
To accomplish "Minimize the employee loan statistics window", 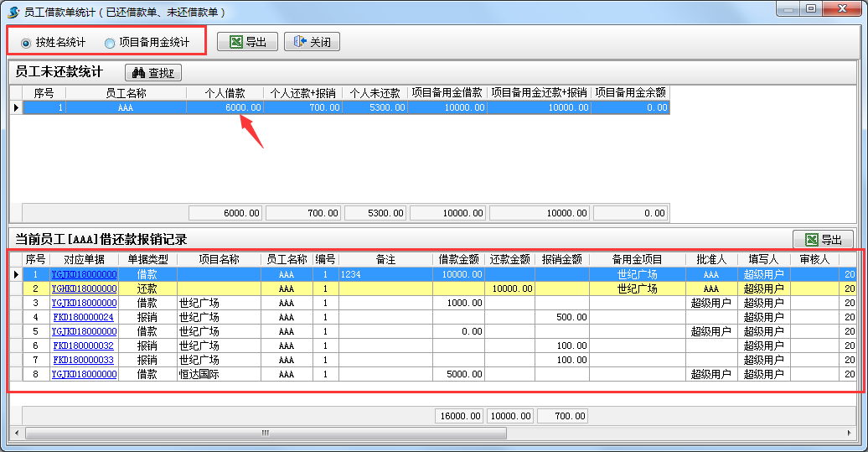I will (x=788, y=9).
